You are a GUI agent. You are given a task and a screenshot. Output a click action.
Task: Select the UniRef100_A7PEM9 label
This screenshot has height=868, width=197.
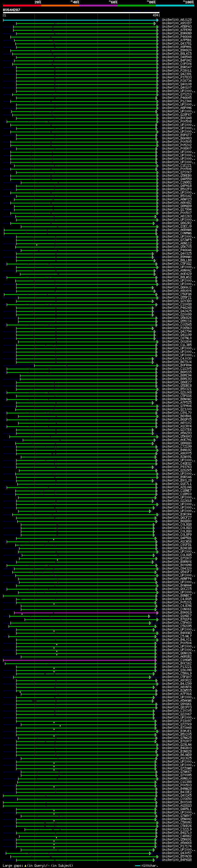(177, 30)
